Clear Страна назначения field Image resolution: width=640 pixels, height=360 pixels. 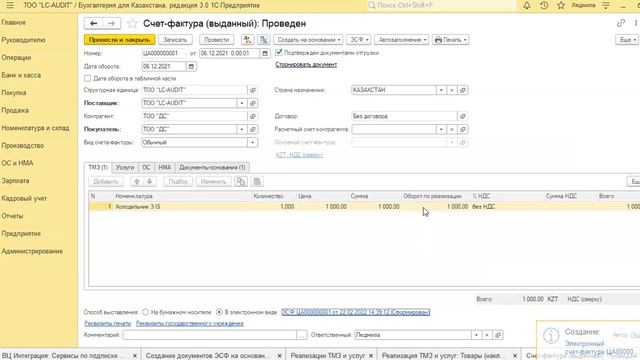click(452, 90)
